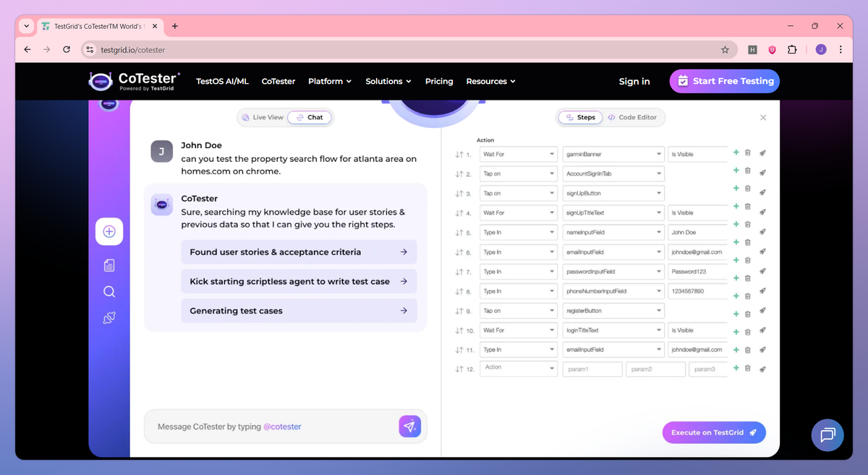Click the Sign in link
This screenshot has height=475, width=868.
click(634, 81)
